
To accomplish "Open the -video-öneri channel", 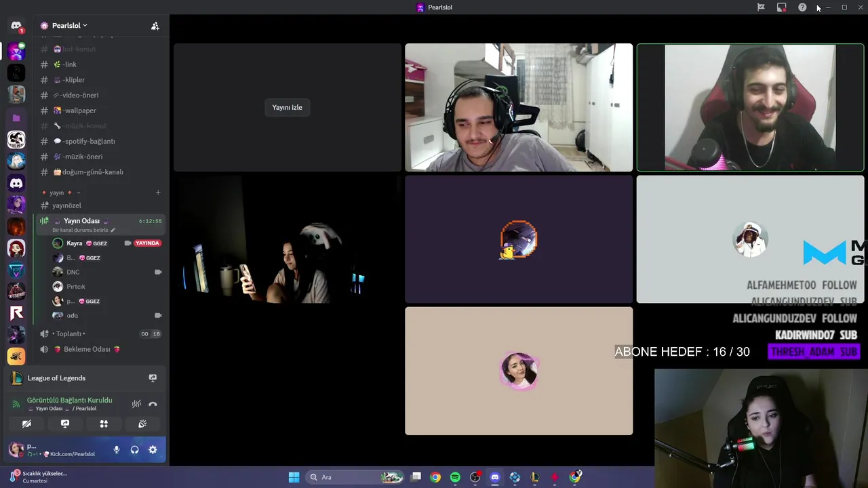I will (x=100, y=95).
